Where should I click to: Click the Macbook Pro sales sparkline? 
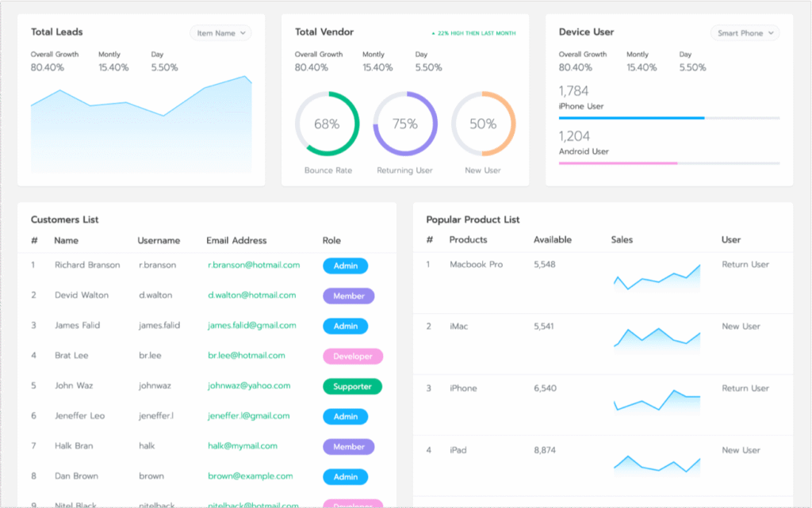(657, 278)
